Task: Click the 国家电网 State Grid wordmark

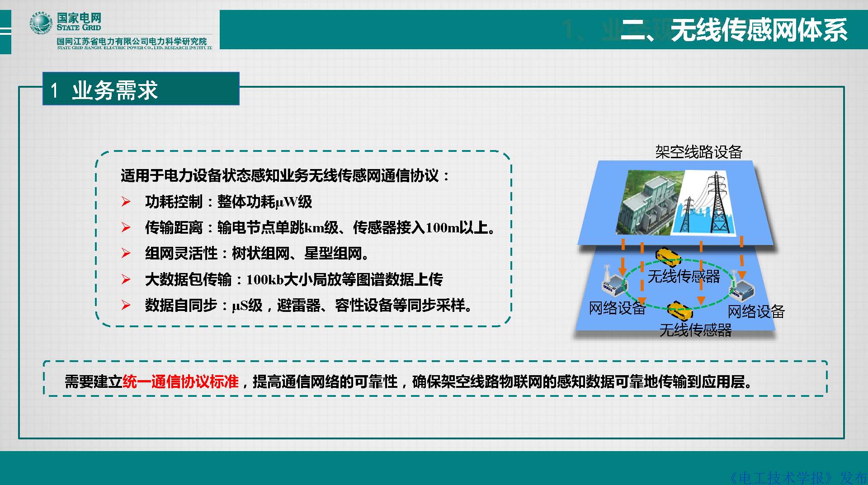Action: [79, 21]
